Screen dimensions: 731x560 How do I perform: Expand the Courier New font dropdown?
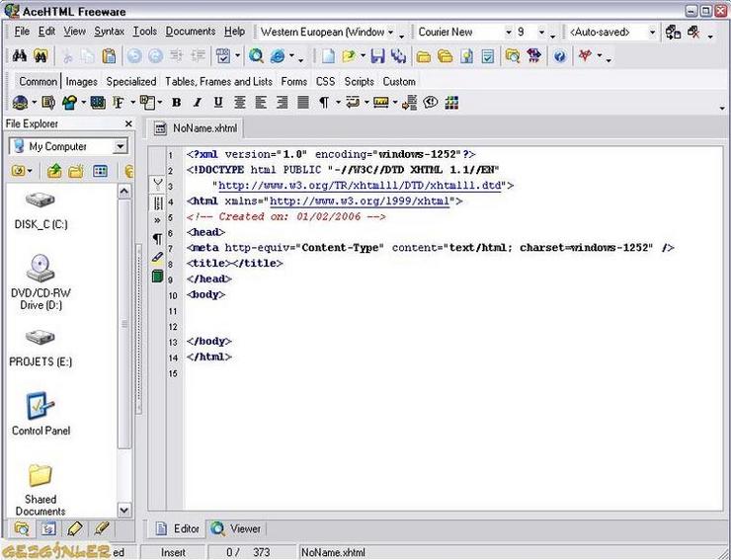click(x=509, y=33)
